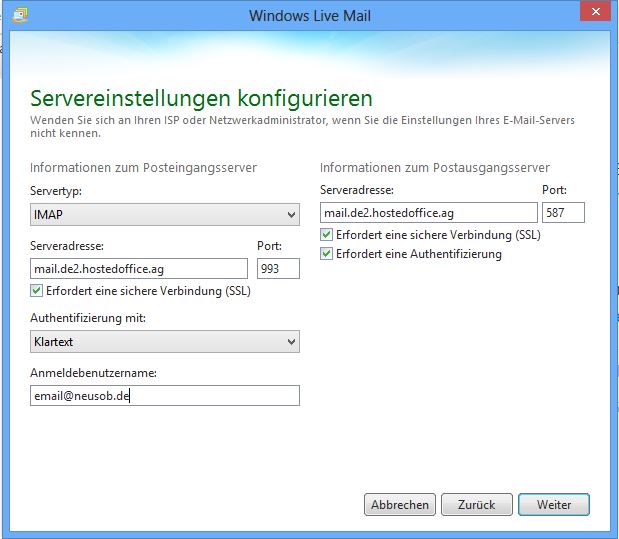Open the Servertyp dropdown showing IMAP
Image resolution: width=619 pixels, height=539 pixels.
[x=165, y=215]
